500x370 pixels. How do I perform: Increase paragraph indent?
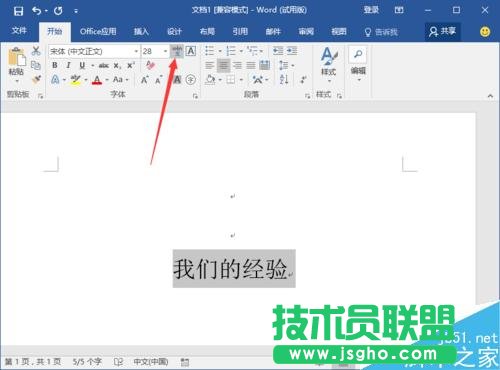(292, 51)
